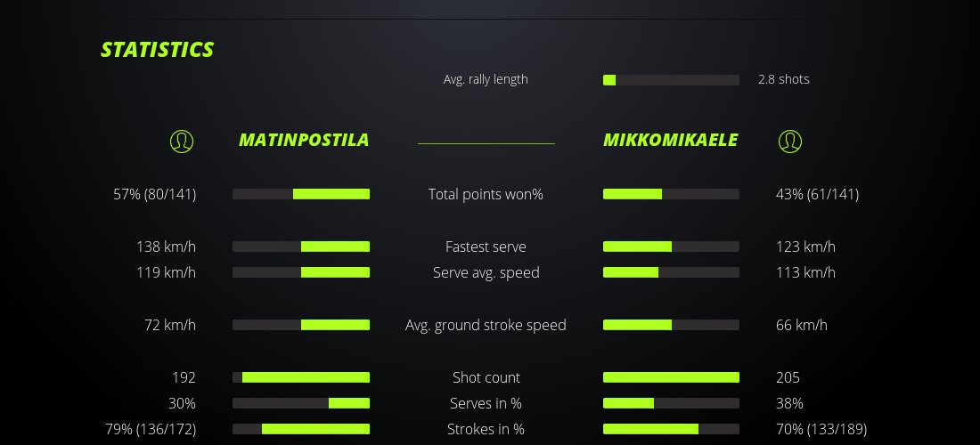Click Matinpostila's Serves in % bar
The image size is (980, 445).
(x=301, y=403)
